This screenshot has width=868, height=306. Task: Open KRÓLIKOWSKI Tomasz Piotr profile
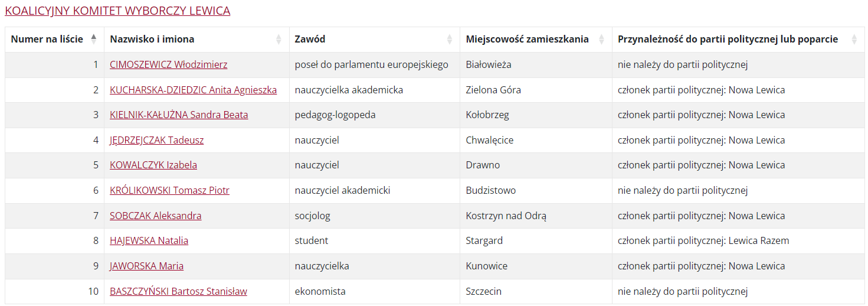coord(169,191)
